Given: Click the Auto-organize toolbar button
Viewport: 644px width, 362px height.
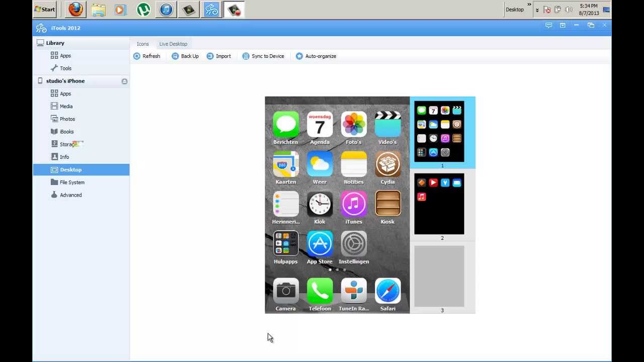Looking at the screenshot, I should (316, 56).
